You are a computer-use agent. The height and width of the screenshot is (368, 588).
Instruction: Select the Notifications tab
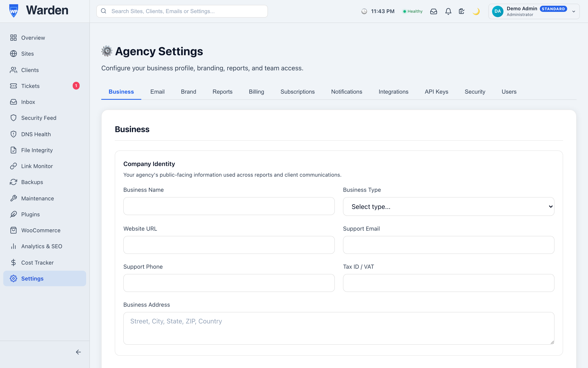click(x=346, y=92)
